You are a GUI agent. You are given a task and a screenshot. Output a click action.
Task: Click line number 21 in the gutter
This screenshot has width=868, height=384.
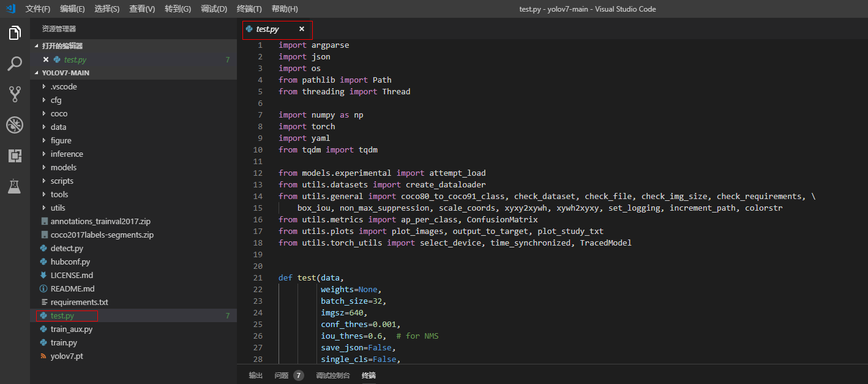pyautogui.click(x=258, y=277)
